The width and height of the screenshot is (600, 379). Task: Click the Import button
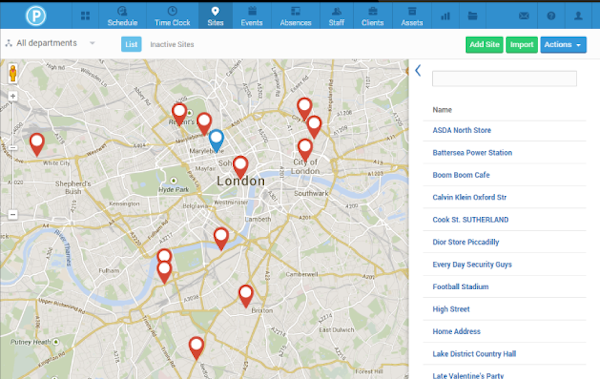pyautogui.click(x=522, y=45)
